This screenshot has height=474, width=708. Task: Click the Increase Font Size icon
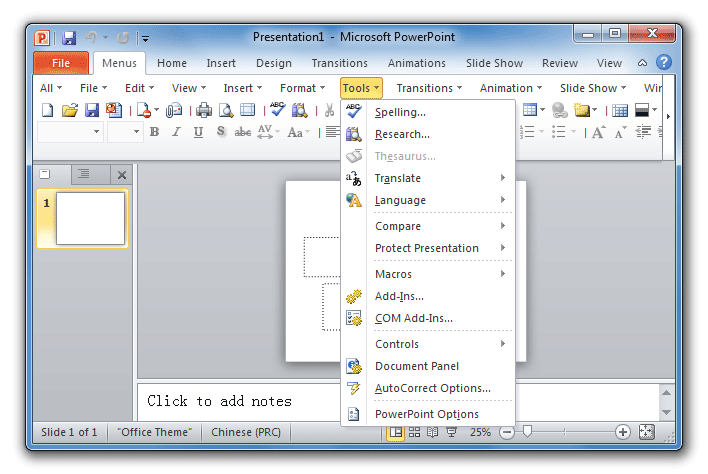[x=598, y=132]
